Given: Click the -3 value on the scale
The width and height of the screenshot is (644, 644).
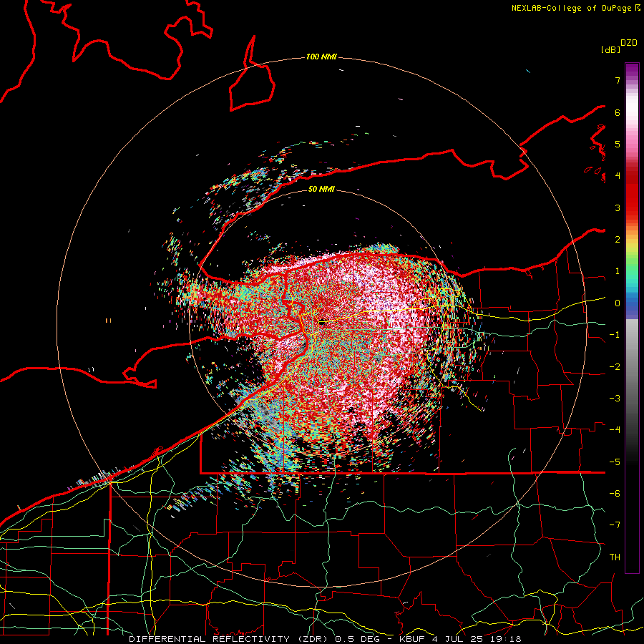Looking at the screenshot, I should pyautogui.click(x=615, y=399).
